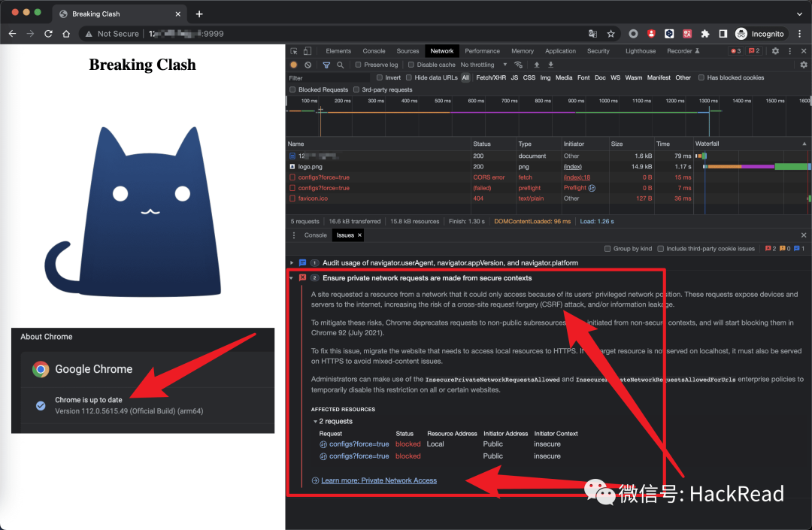Screen dimensions: 812x530
Task: Filter requests by Fetch/XHR
Action: point(491,77)
